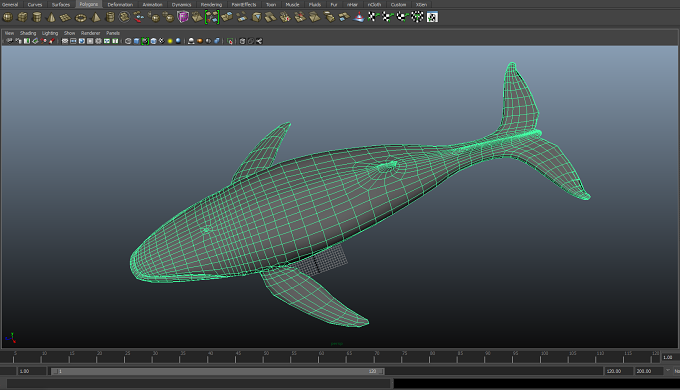Viewport: 680px width, 390px height.
Task: Switch to the Surfaces shelf tab
Action: (61, 4)
